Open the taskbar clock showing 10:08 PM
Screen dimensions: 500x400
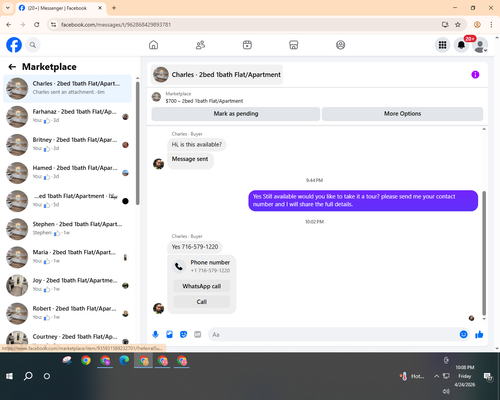tap(465, 376)
